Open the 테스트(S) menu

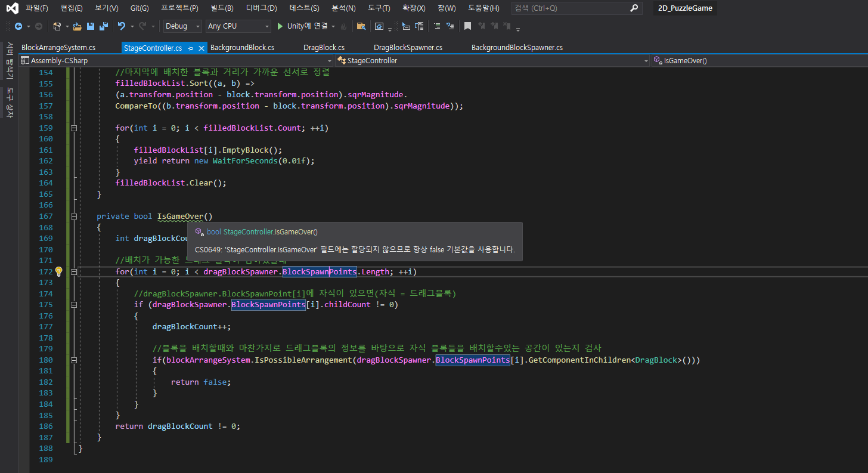coord(304,8)
